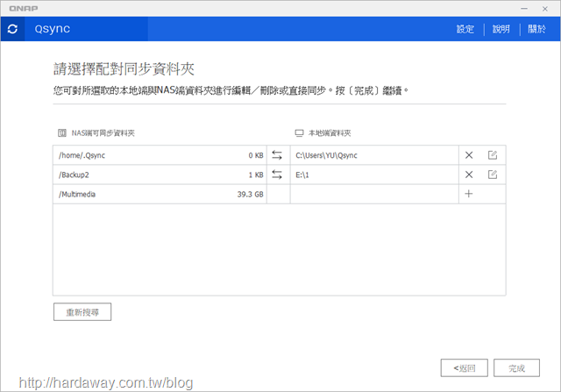Click sync direction arrows for /home/.Qsync

tap(277, 155)
